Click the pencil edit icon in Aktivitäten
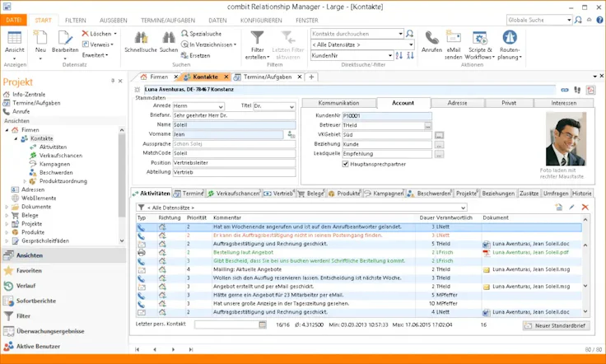Screen dimensions: 606x364 pyautogui.click(x=572, y=208)
